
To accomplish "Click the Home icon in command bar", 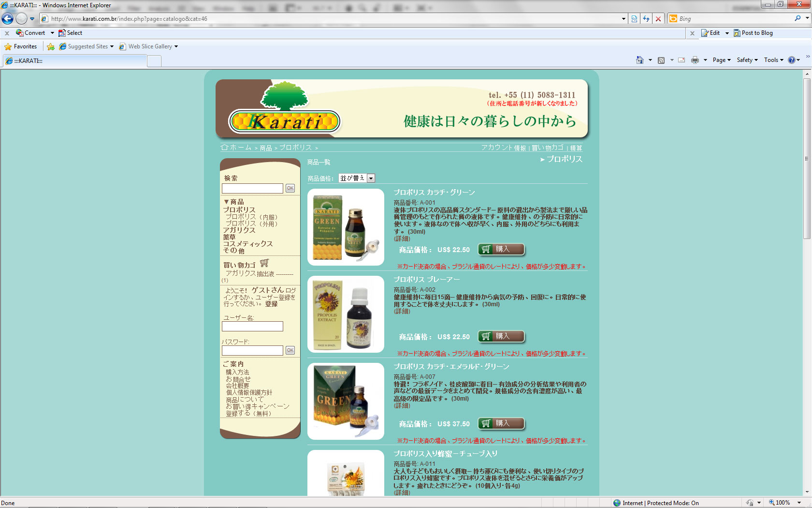I will point(639,60).
